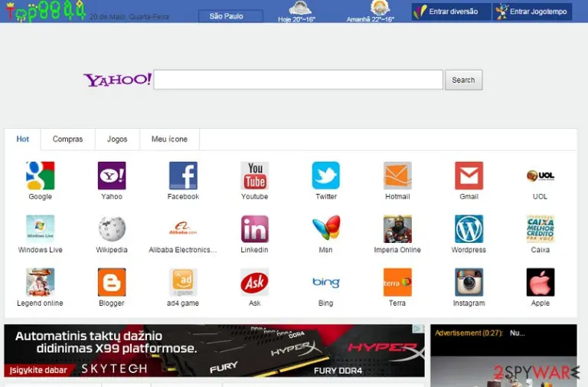
Task: Click the Įsigykite dabar ad button
Action: 38,370
